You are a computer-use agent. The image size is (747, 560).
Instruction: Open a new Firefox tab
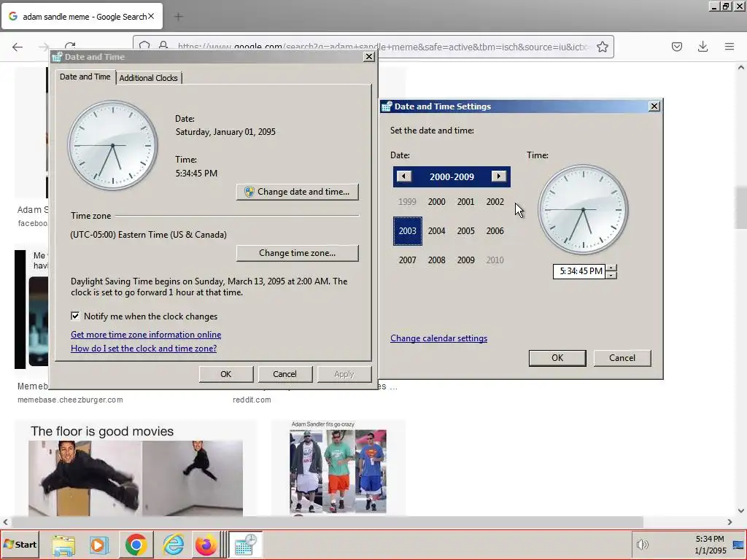point(179,17)
